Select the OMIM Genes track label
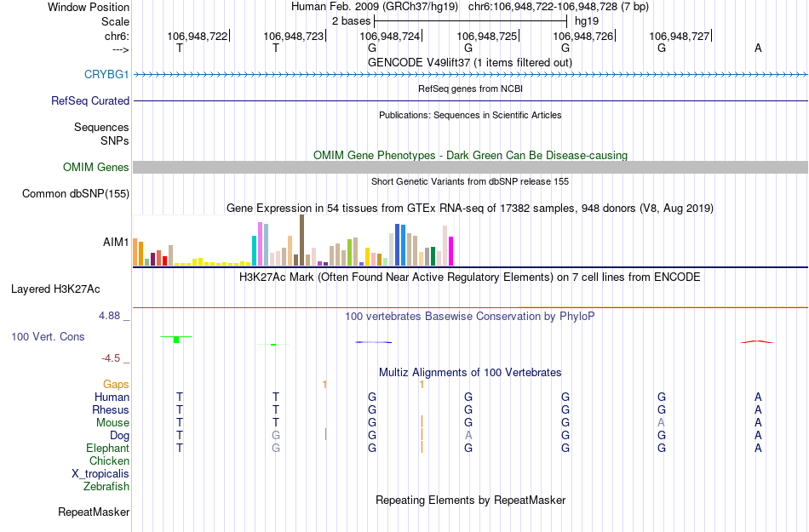Viewport: 809px width, 532px height. tap(95, 168)
